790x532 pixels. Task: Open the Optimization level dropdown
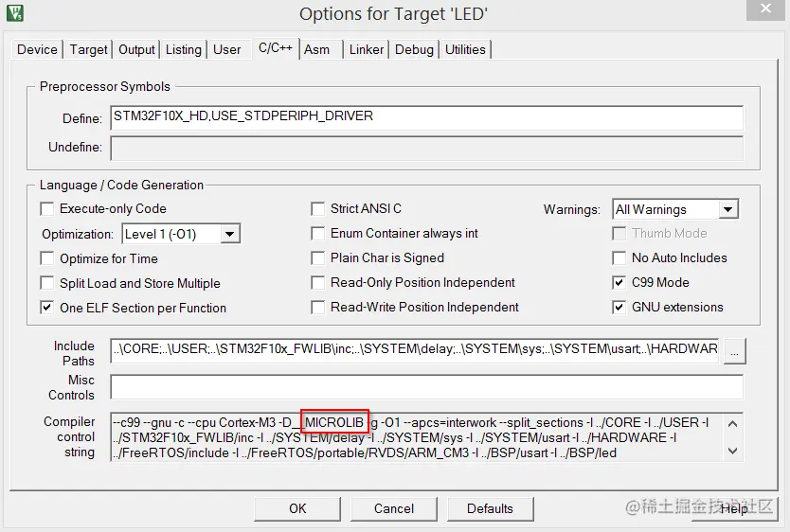pos(230,234)
